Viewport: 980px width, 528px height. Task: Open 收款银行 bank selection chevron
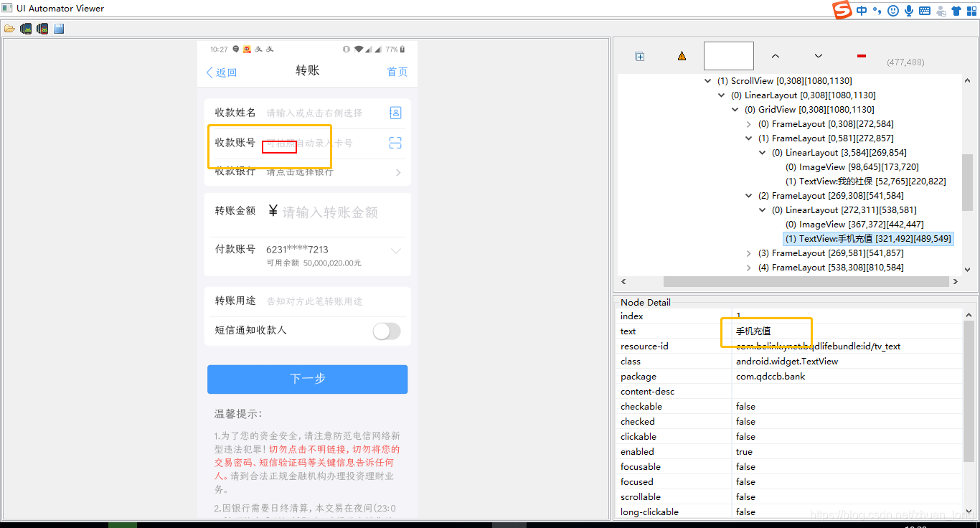[398, 172]
